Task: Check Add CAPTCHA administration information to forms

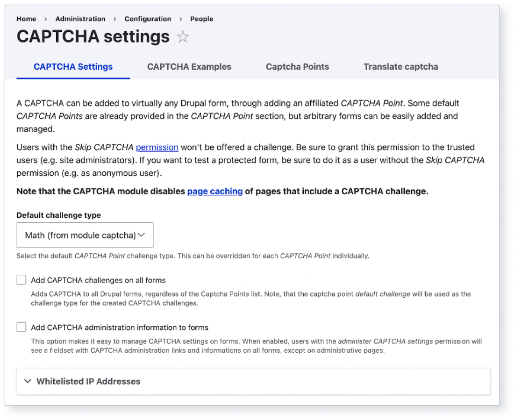Action: pos(21,327)
